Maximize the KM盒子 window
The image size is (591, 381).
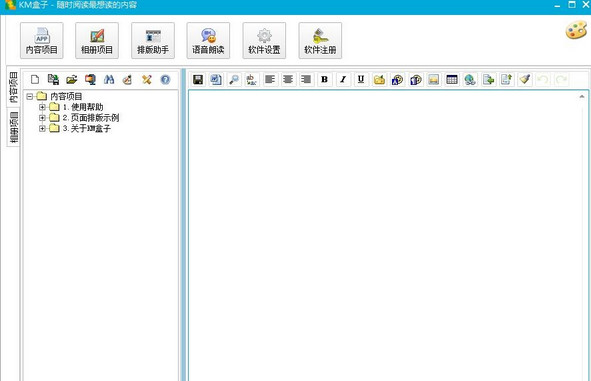572,5
